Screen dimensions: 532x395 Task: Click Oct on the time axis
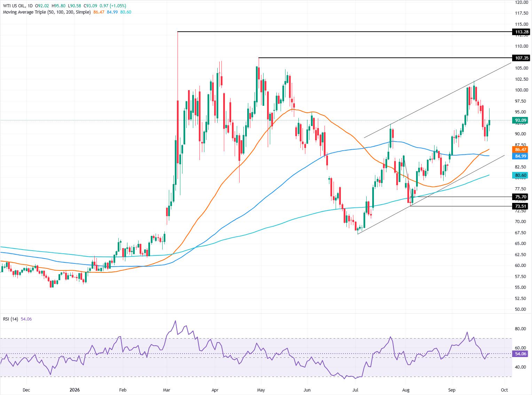click(504, 390)
